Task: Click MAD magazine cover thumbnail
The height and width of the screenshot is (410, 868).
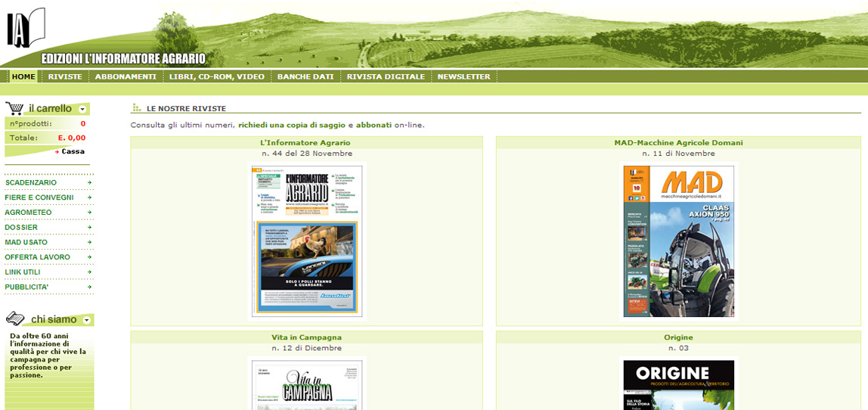Action: pyautogui.click(x=678, y=241)
